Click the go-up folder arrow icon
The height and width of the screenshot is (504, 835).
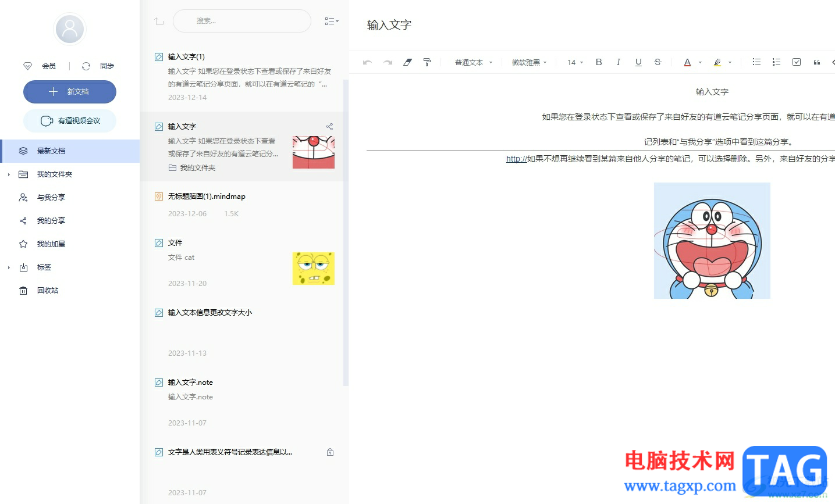(x=159, y=22)
